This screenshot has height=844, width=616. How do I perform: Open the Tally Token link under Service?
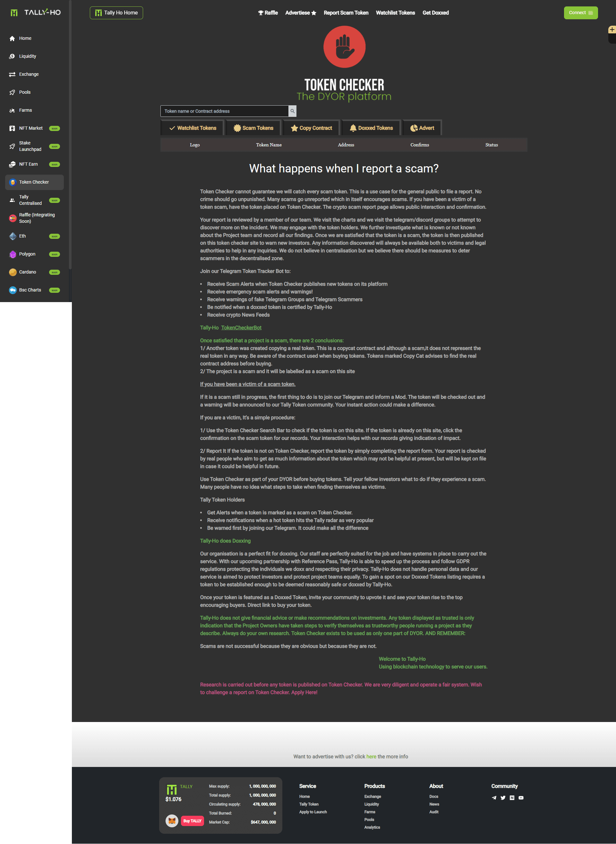(x=309, y=804)
